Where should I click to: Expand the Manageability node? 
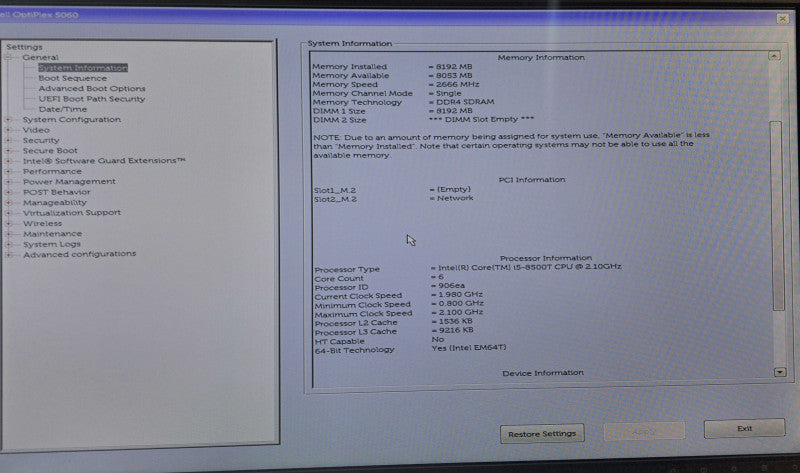pyautogui.click(x=8, y=203)
